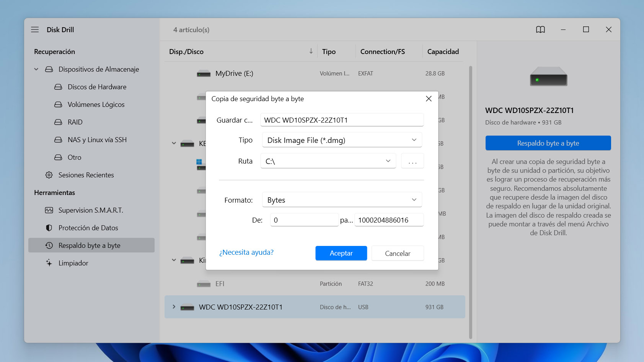Collapse the Ki disk group chevron
This screenshot has height=362, width=644.
tap(174, 260)
